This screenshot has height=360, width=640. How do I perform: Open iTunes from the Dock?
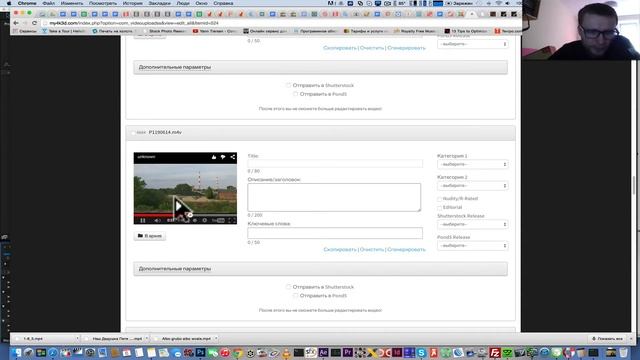(225, 353)
